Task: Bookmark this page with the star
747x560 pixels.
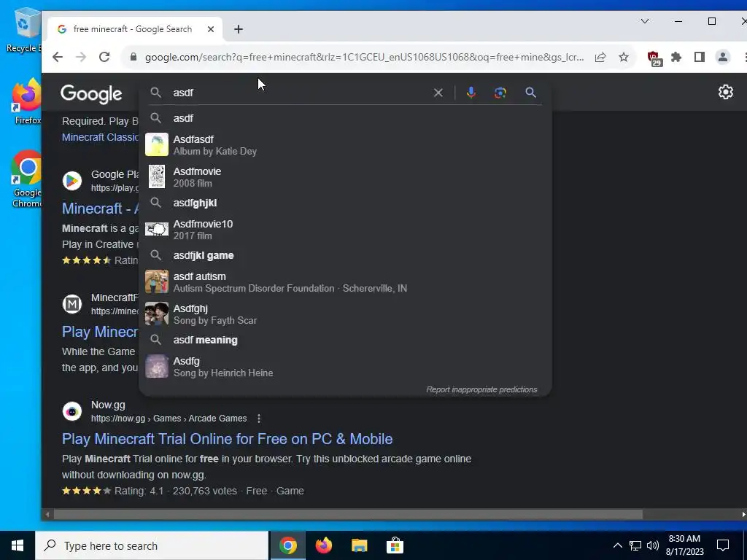Action: point(624,57)
